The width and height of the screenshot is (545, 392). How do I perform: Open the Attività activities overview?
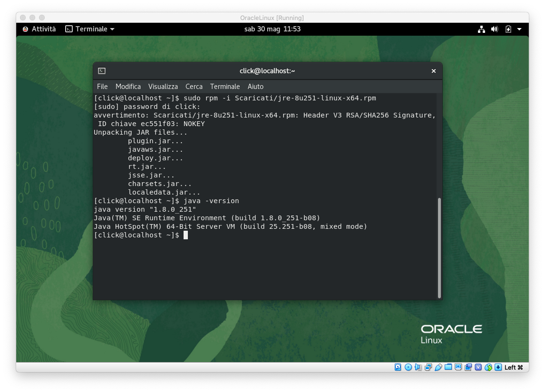[43, 29]
